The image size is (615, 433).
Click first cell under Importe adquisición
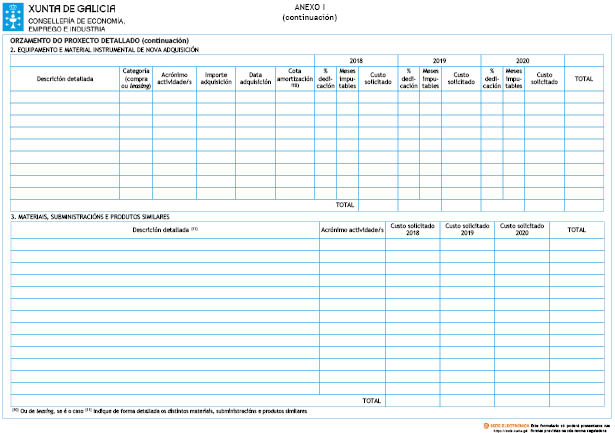216,97
